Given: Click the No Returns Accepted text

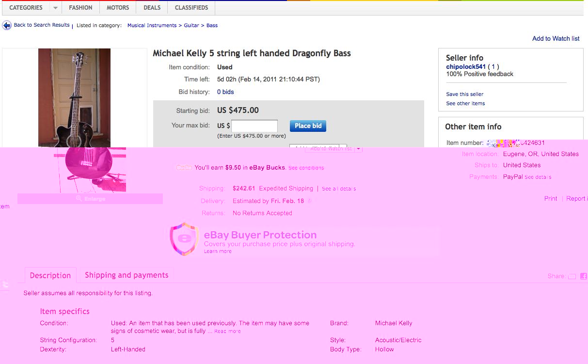Looking at the screenshot, I should pos(262,213).
